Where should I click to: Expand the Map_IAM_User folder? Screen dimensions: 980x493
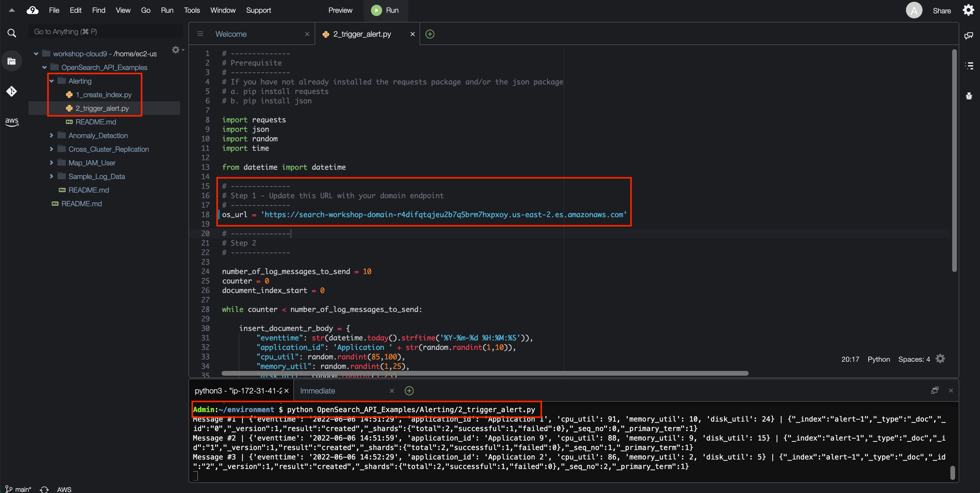pyautogui.click(x=51, y=163)
